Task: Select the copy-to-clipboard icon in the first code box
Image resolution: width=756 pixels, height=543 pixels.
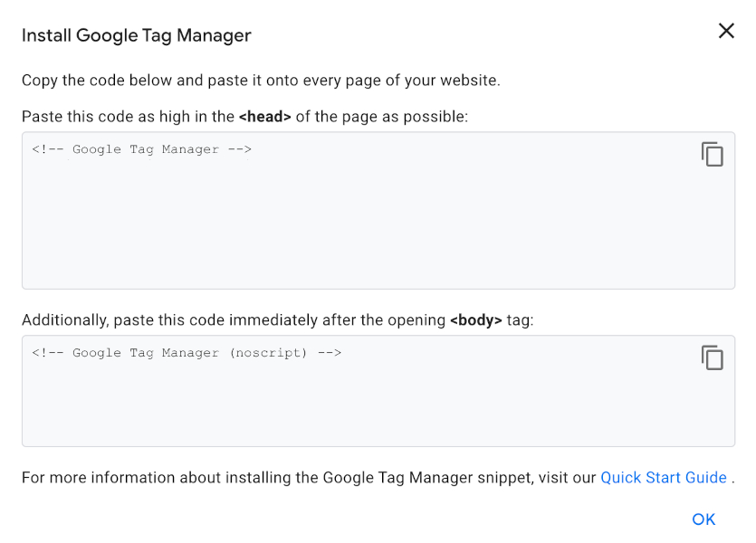Action: pyautogui.click(x=713, y=154)
